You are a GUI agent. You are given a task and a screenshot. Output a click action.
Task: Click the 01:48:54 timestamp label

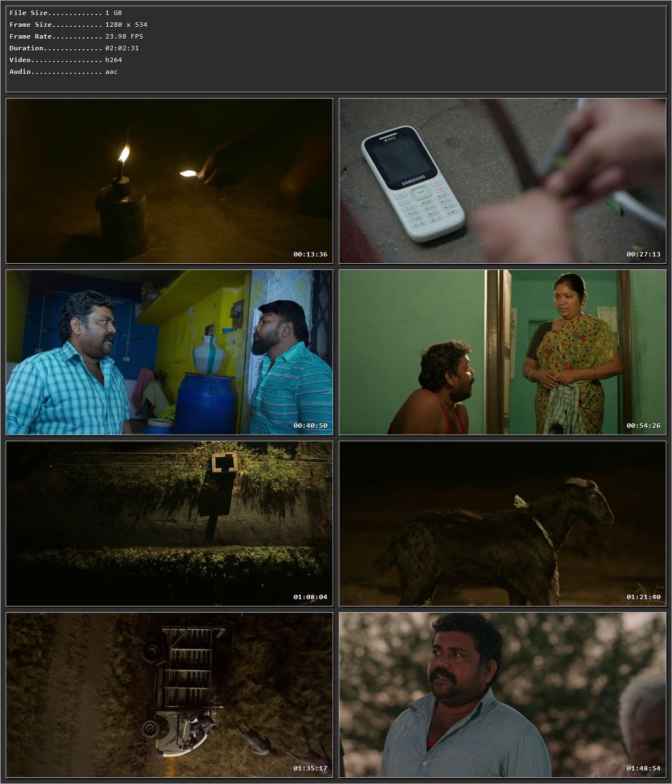(x=643, y=769)
